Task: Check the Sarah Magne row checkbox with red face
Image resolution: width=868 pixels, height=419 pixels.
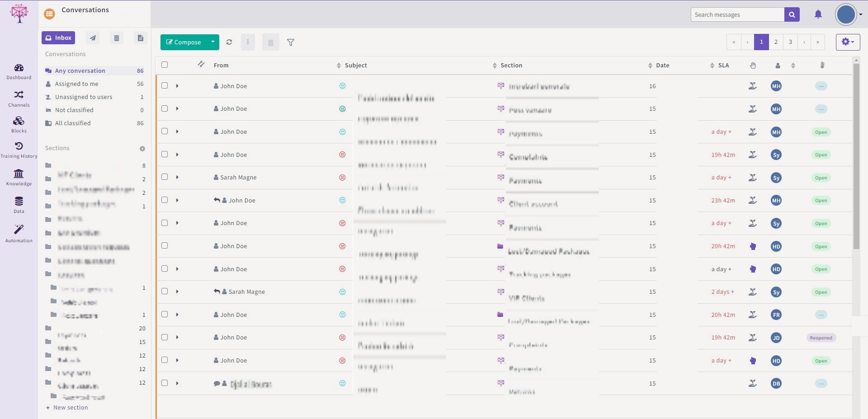Action: tap(165, 177)
